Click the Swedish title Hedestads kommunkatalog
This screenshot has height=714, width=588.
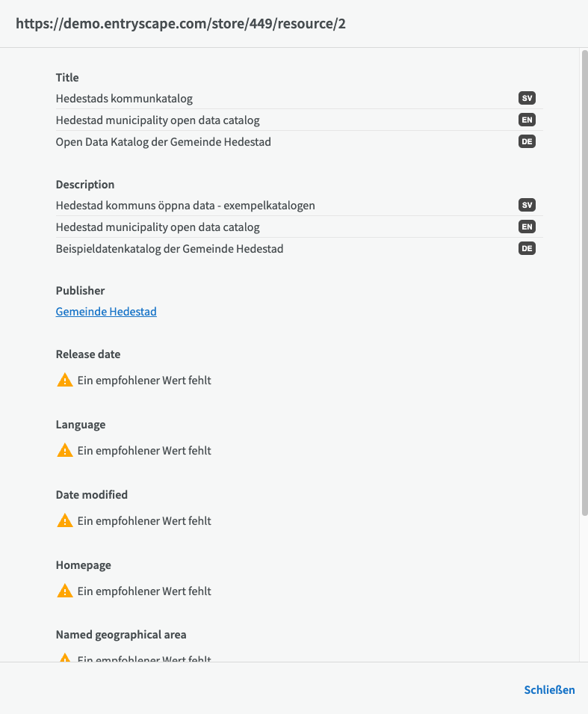click(x=124, y=99)
